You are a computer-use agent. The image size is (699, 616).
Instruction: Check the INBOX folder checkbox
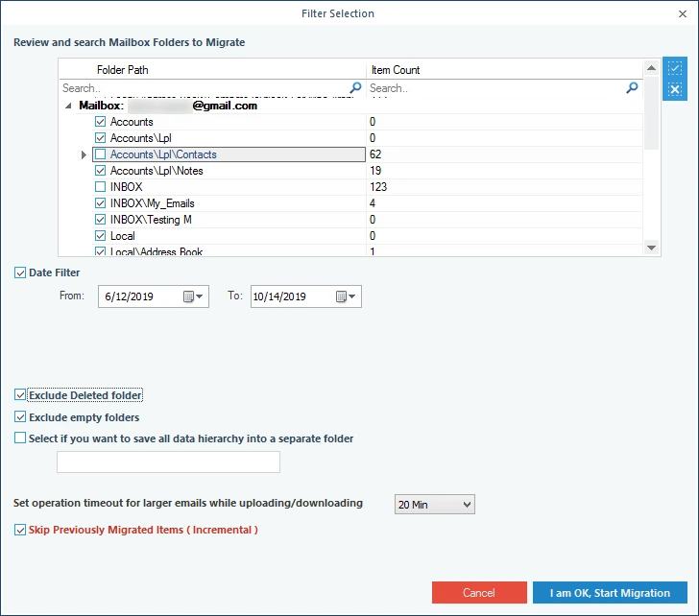tap(100, 187)
